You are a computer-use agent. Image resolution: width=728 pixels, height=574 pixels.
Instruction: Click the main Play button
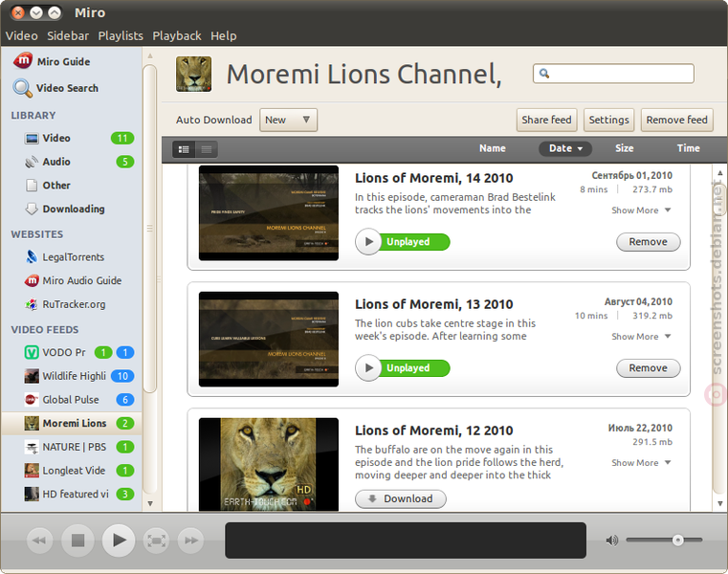tap(119, 541)
